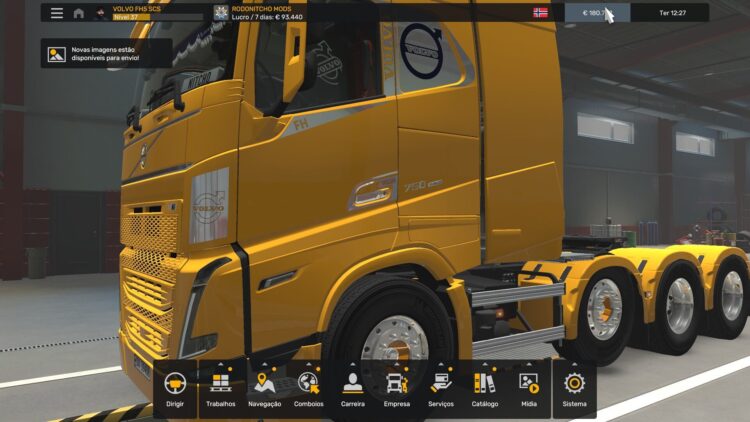Expand the arrow above Catálogo
750x422 pixels.
point(485,365)
